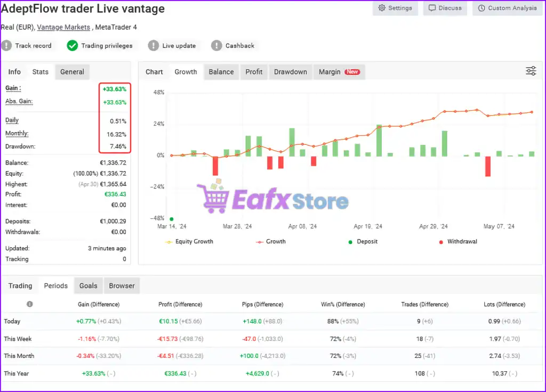The width and height of the screenshot is (546, 392).
Task: Switch to the Growth chart tab
Action: (x=186, y=72)
